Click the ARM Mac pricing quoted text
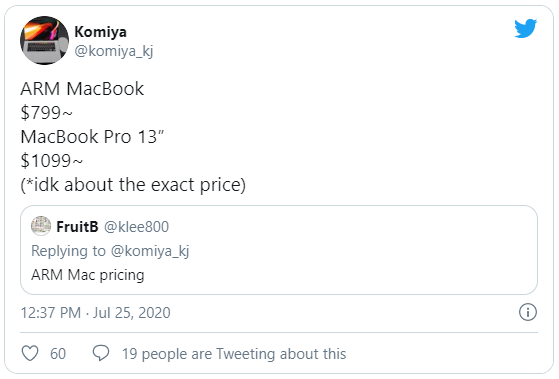 click(x=88, y=275)
